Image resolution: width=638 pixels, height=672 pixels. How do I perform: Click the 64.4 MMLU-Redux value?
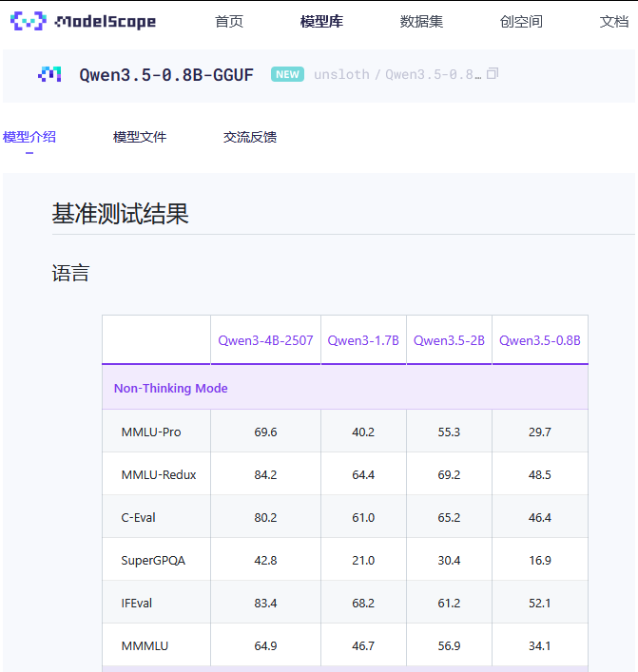(363, 475)
